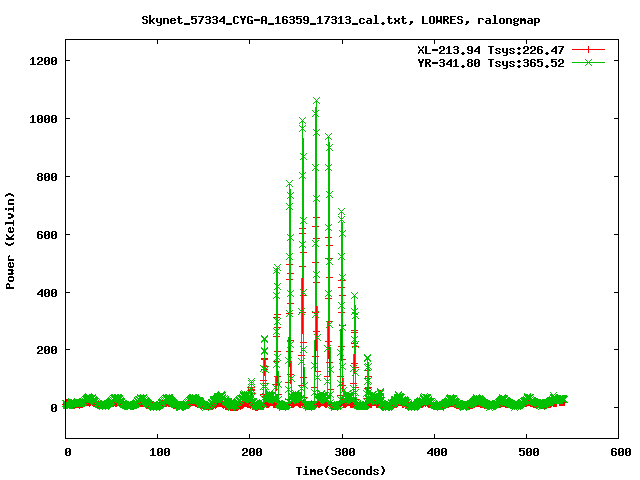Select the YR-341.80 Tsys:365.52 legend entry
Screen dimensions: 640x480
491,63
